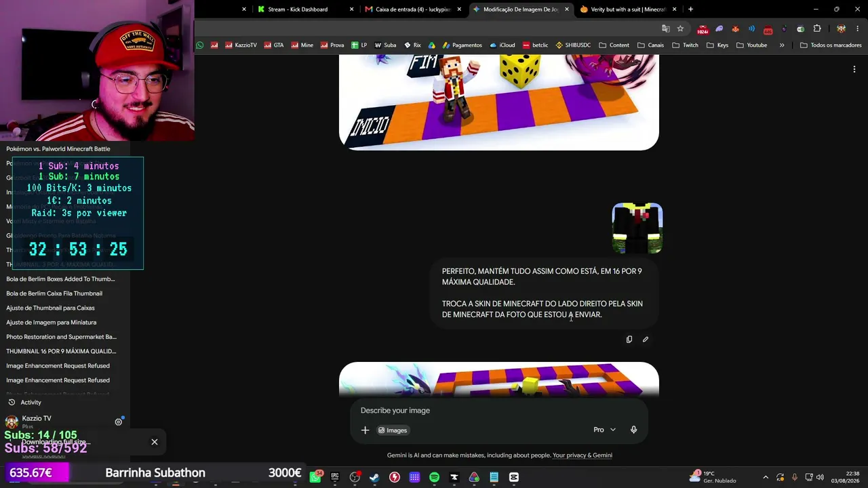Image resolution: width=868 pixels, height=488 pixels.
Task: Open Chrome extensions puzzle icon
Action: [817, 28]
